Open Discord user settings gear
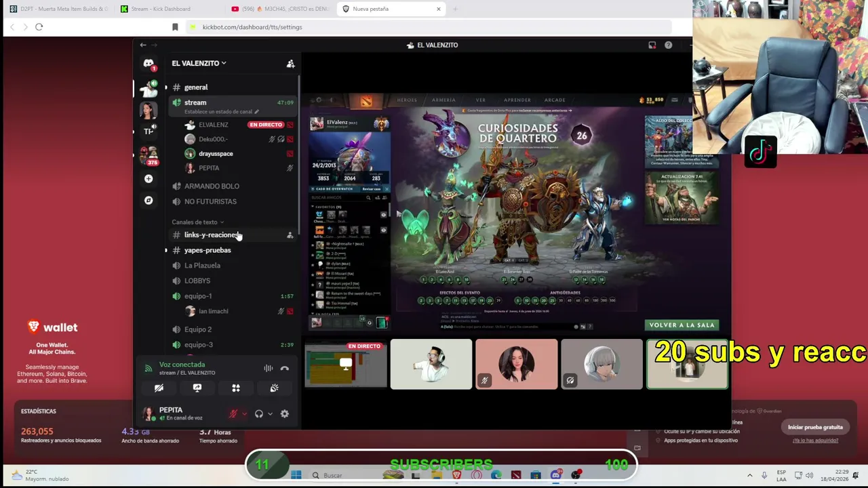 pyautogui.click(x=284, y=413)
